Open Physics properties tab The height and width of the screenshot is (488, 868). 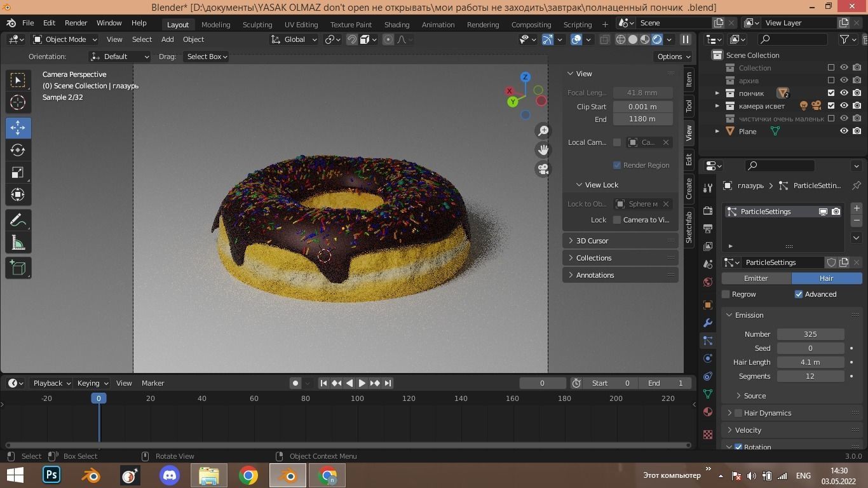pos(708,358)
